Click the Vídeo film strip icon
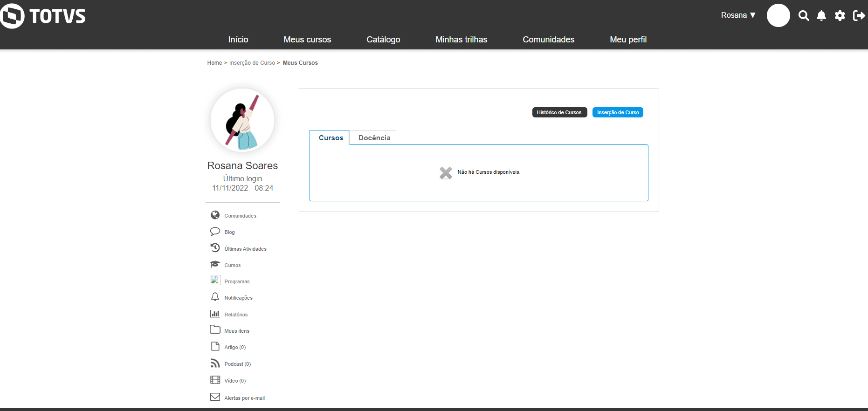Image resolution: width=868 pixels, height=411 pixels. 215,380
